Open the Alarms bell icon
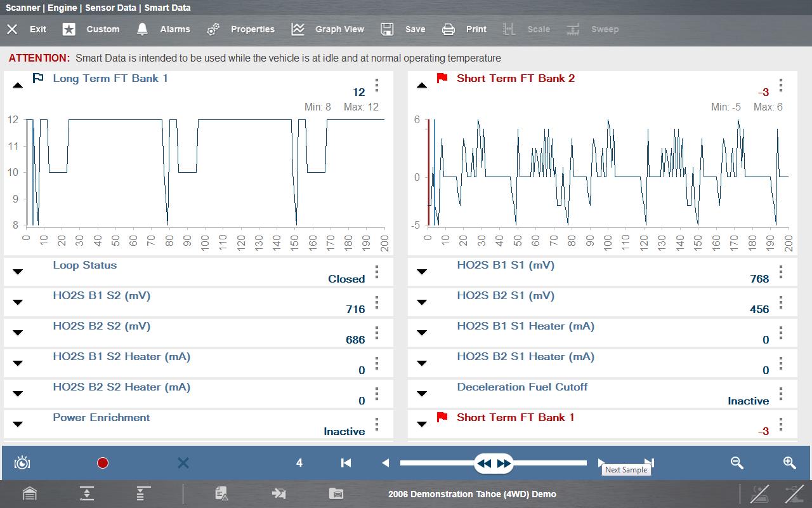 coord(143,29)
